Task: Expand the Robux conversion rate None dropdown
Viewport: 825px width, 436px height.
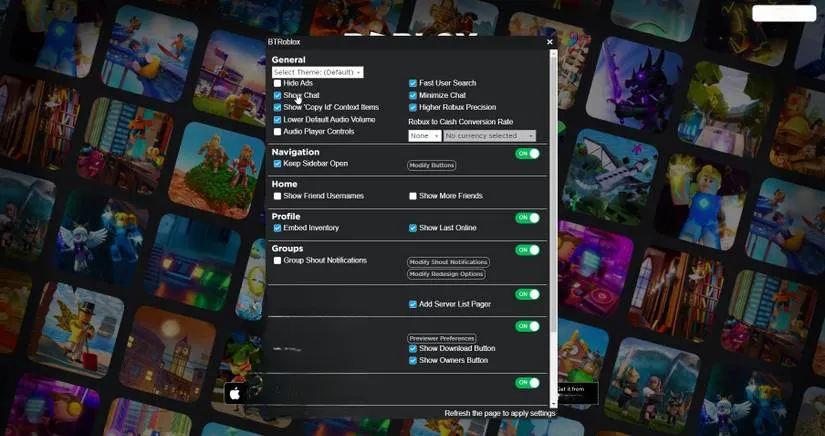Action: (x=424, y=136)
